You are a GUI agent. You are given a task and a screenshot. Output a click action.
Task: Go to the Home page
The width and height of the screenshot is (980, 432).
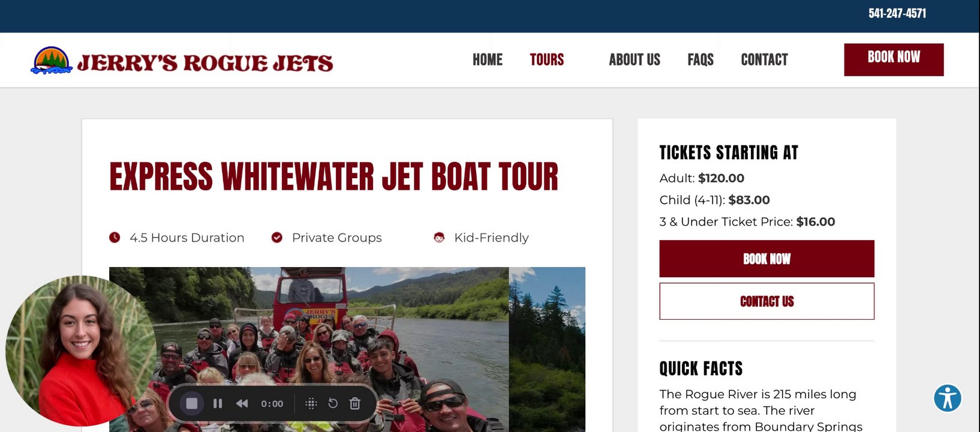pyautogui.click(x=487, y=59)
